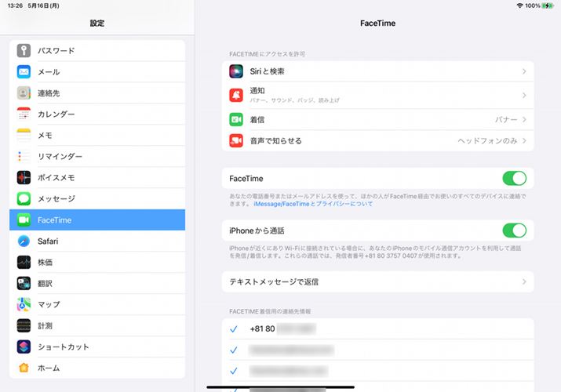
Task: Tap the 計測 measure ruler icon
Action: [24, 325]
